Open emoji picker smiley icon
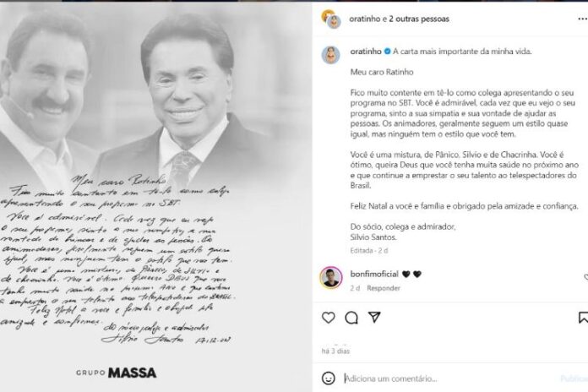This screenshot has height=392, width=588. (328, 378)
